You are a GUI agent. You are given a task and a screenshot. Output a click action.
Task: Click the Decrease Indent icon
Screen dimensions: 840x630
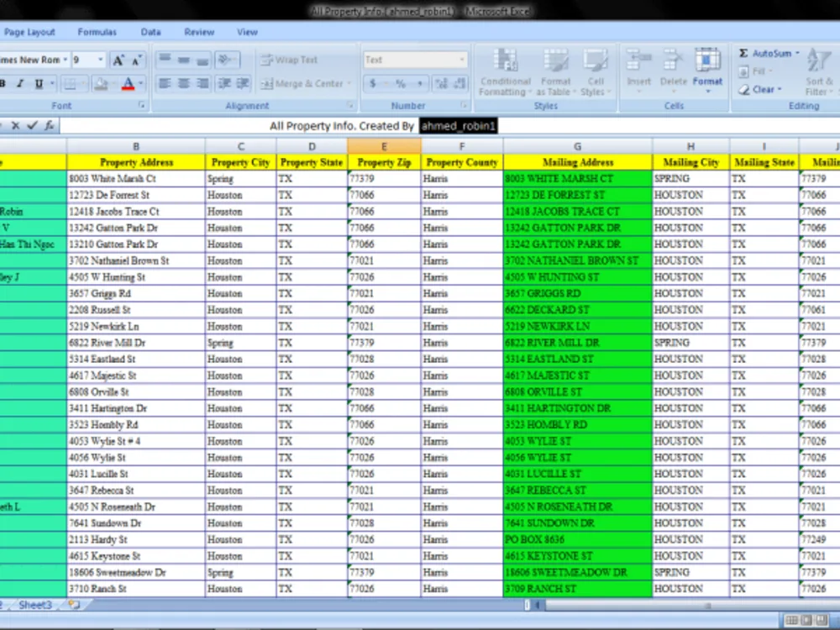[224, 83]
